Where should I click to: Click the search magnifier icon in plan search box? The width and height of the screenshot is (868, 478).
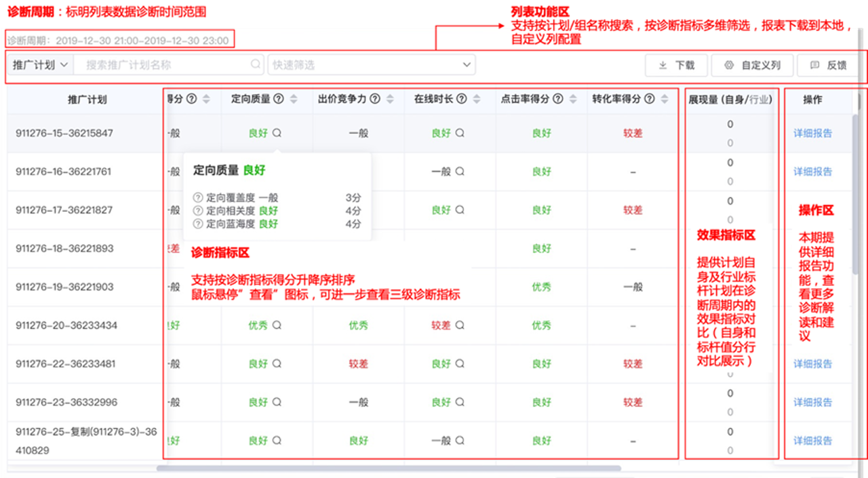point(256,64)
